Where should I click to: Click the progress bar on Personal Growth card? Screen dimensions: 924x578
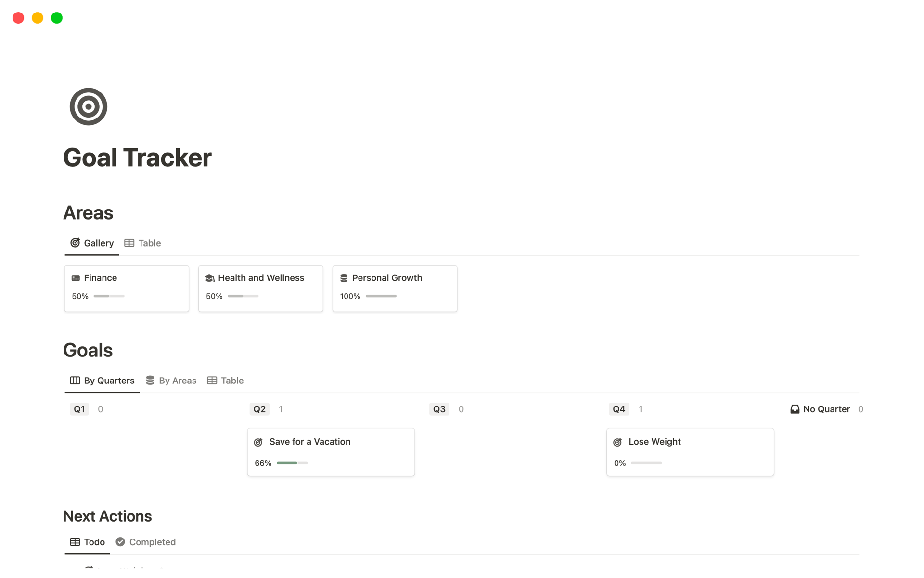(x=381, y=296)
